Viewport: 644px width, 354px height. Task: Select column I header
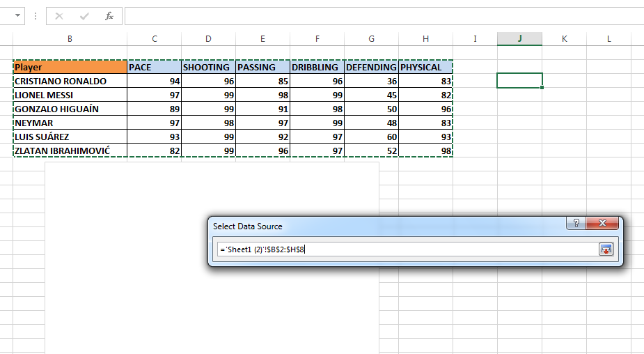coord(476,38)
